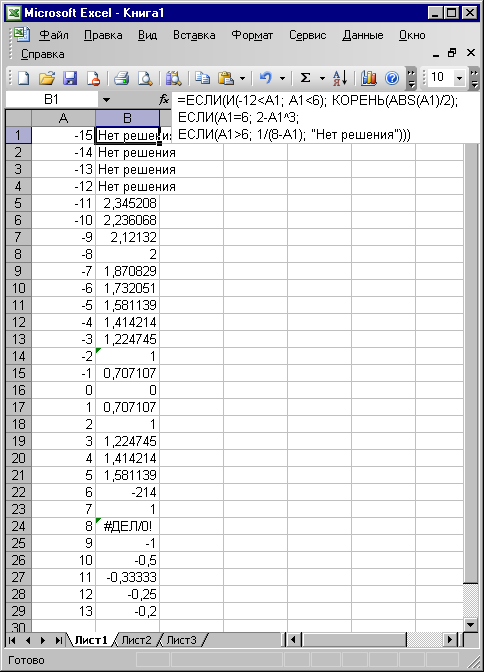Select cell with value 1,732051
Viewport: 484px width, 672px height.
click(127, 288)
